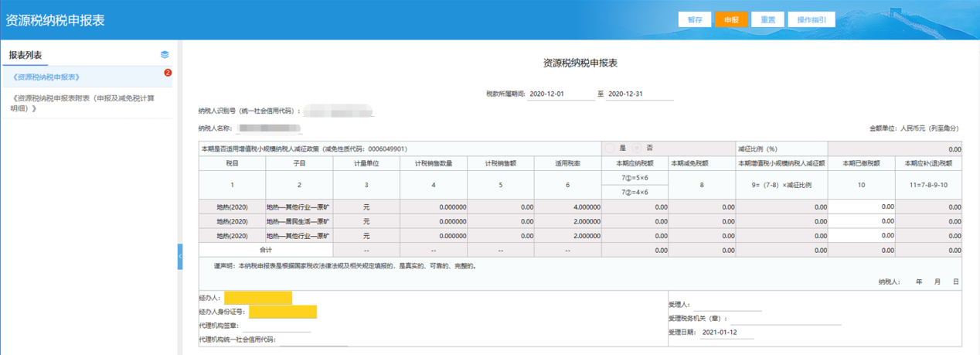Screen dimensions: 980x355
Task: Collapse the left sidebar with the arrow handle
Action: coord(180,256)
